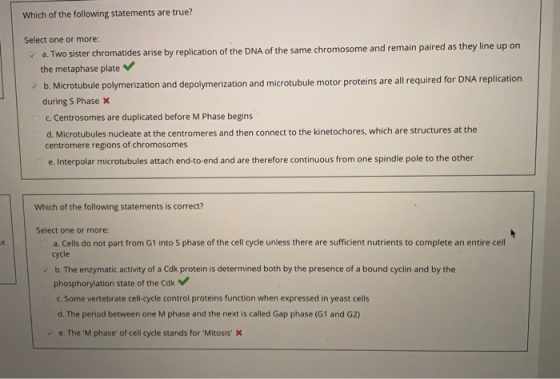Viewport: 560px width, 379px height.
Task: Check option e Interpolar microtubules attach end-to-end
Action: [39, 162]
